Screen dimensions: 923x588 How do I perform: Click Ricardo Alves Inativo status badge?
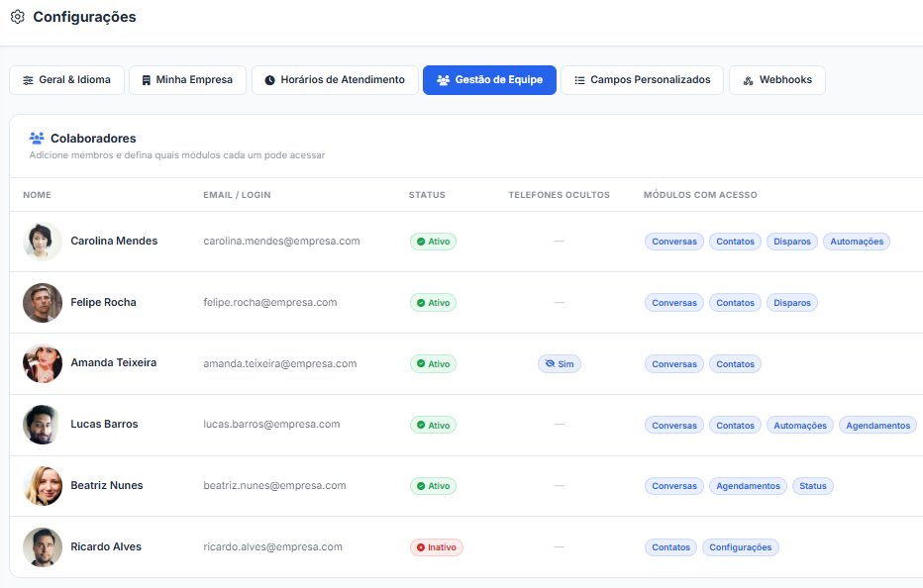pos(437,547)
